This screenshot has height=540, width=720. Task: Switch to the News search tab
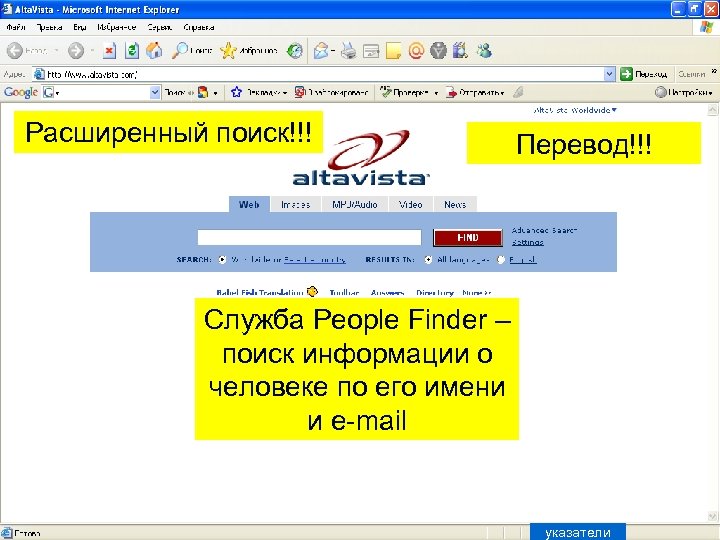pyautogui.click(x=455, y=204)
